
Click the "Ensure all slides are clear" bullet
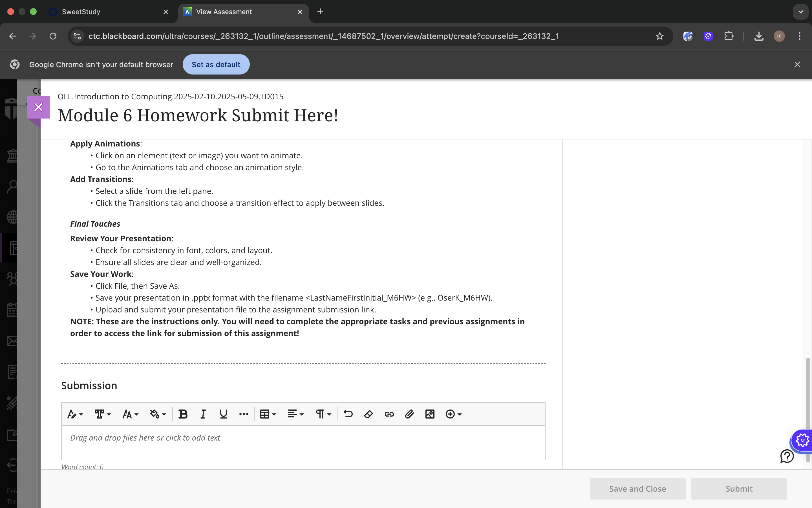pos(178,262)
